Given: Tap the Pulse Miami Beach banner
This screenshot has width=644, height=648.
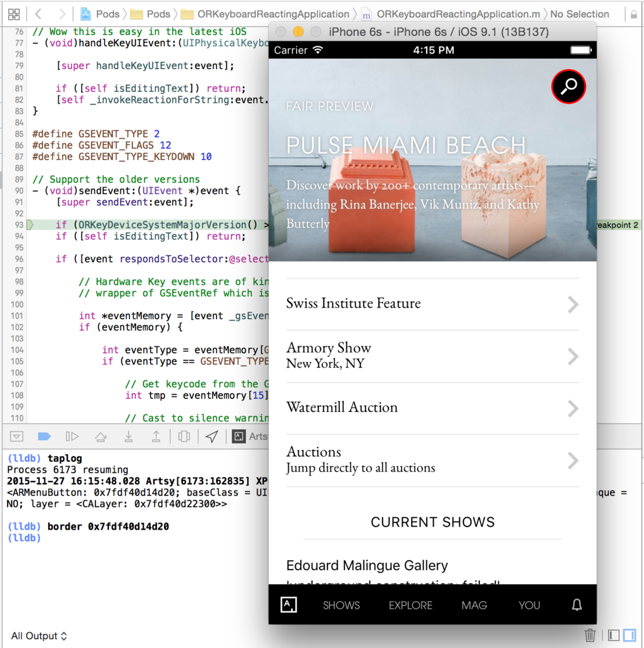Looking at the screenshot, I should 432,160.
